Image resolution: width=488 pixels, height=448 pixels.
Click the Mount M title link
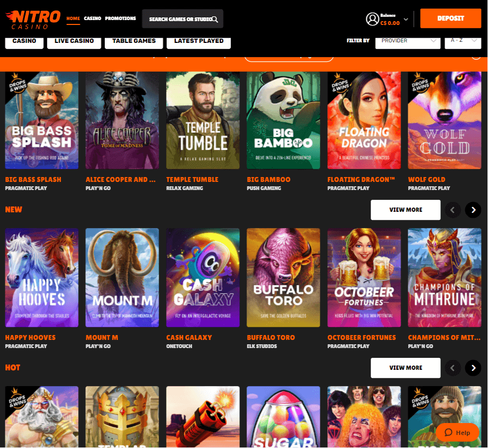click(x=102, y=337)
